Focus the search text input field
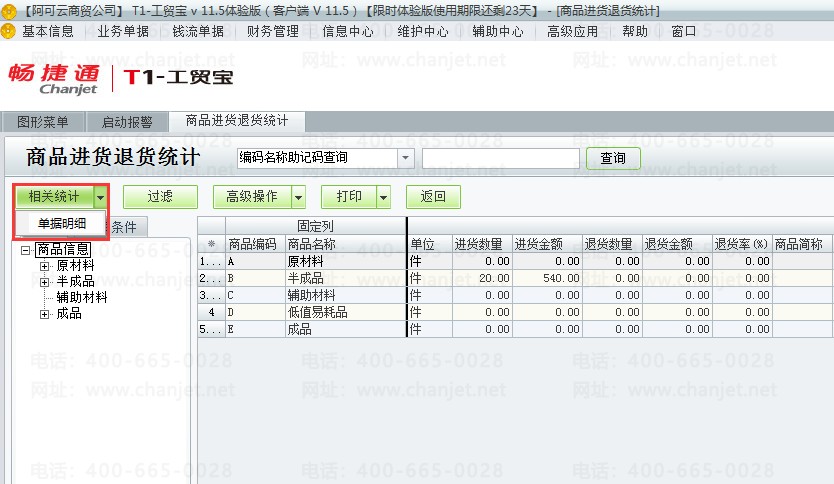This screenshot has width=834, height=484. [501, 158]
